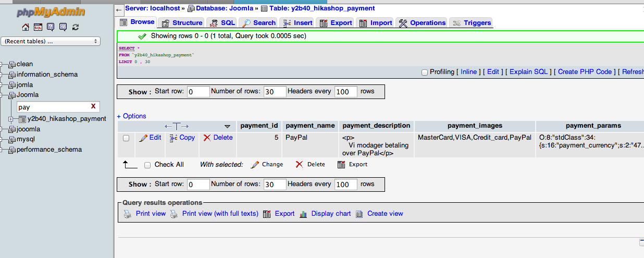Focus the upper Number of rows field

pyautogui.click(x=275, y=92)
